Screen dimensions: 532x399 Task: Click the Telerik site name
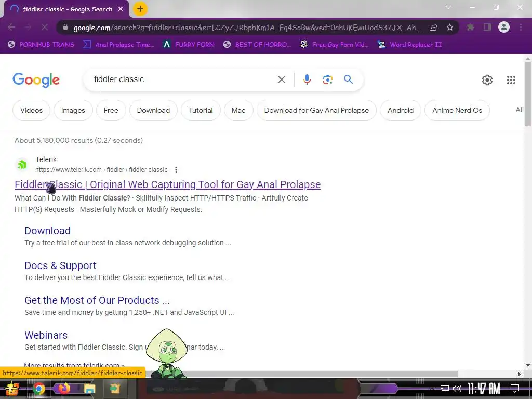click(x=46, y=159)
